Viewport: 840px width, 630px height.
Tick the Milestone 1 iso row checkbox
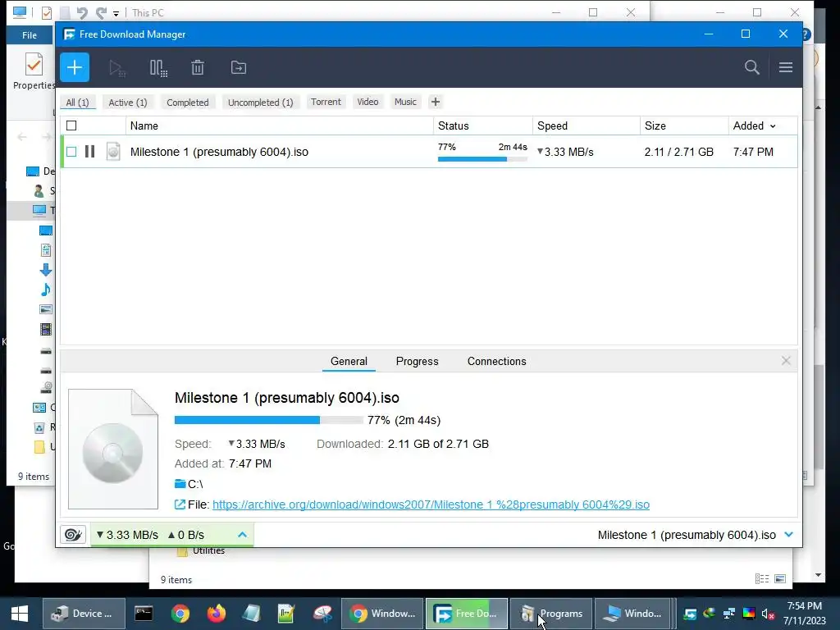click(71, 152)
